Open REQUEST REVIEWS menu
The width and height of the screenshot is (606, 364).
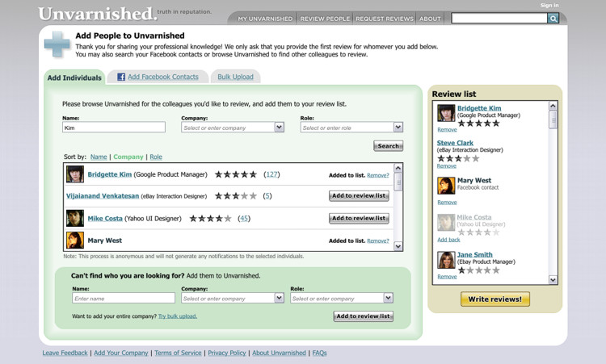click(x=385, y=19)
